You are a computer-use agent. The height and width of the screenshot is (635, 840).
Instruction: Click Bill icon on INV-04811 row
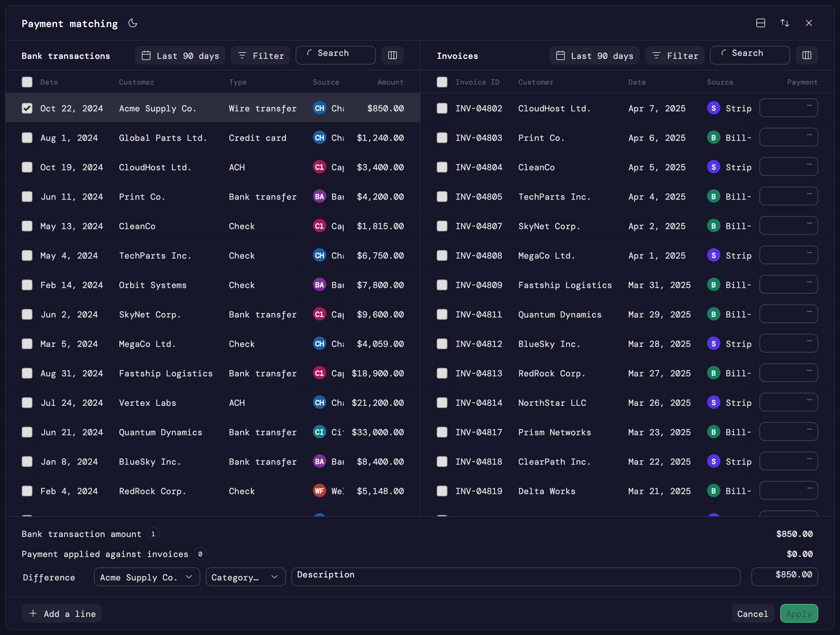[x=714, y=314]
